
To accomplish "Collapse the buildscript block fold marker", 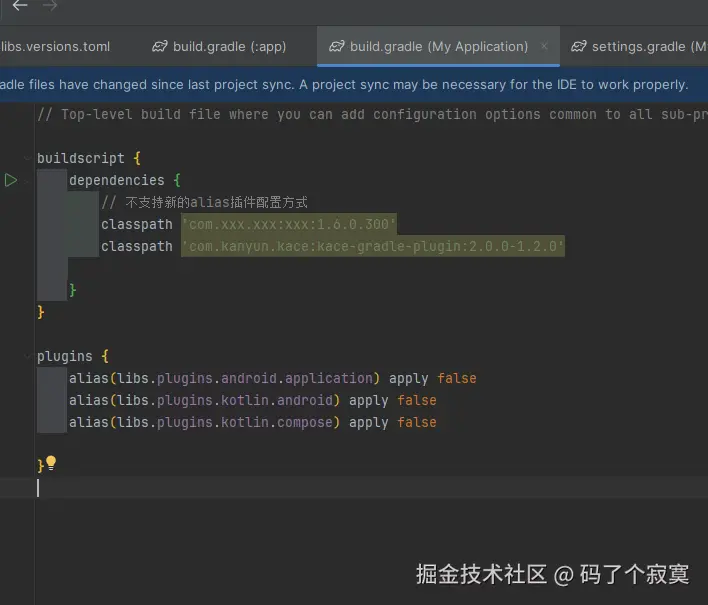I will point(27,158).
